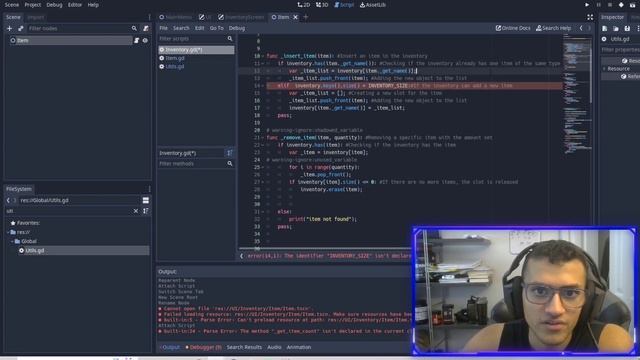The height and width of the screenshot is (360, 640).
Task: Open the Scene menu
Action: 11,5
